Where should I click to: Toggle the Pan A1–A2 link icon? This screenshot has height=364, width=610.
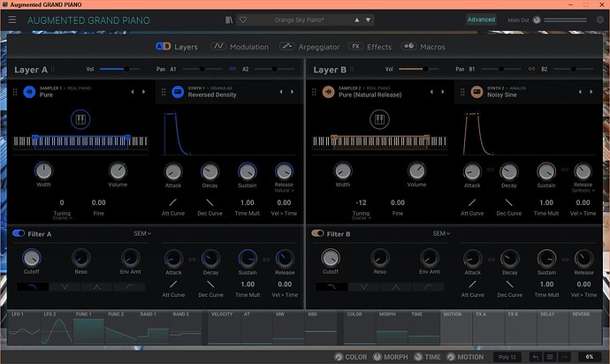tap(233, 69)
